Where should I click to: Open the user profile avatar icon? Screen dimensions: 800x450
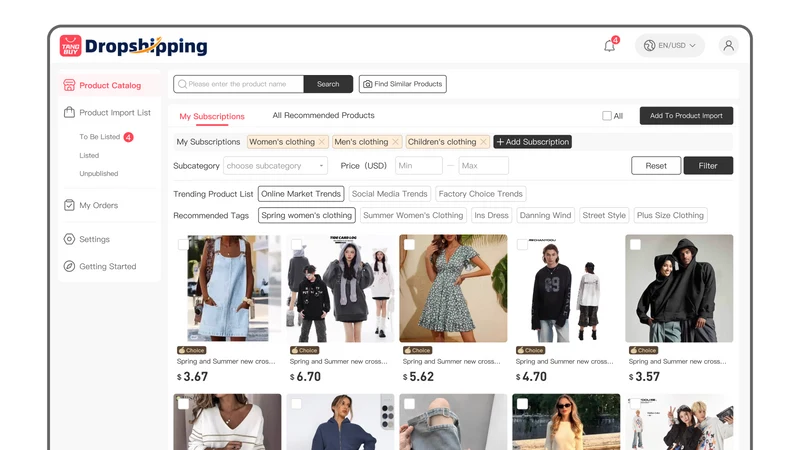(729, 45)
